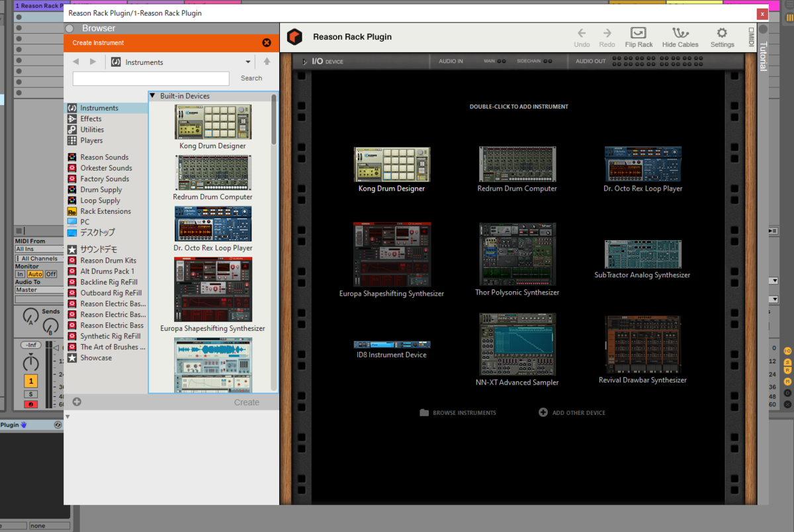
Task: Open サウンドデモ favorites list
Action: click(106, 249)
